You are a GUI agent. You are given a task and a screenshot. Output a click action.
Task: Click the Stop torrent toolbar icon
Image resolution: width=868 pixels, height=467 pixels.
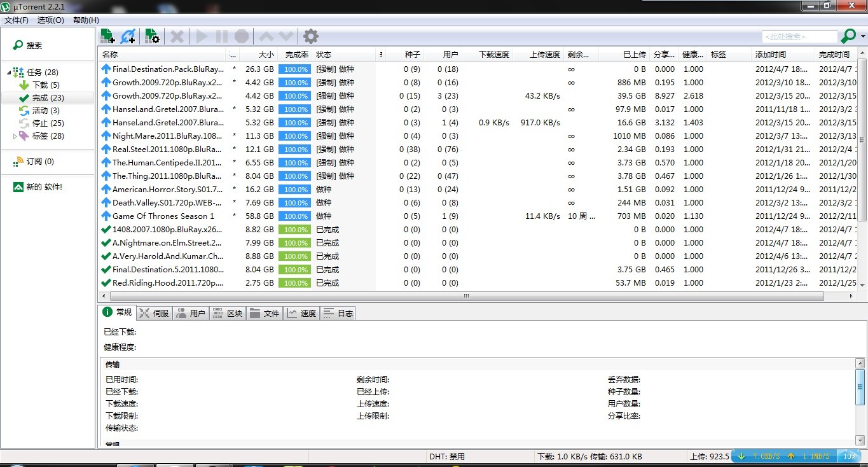tap(242, 36)
